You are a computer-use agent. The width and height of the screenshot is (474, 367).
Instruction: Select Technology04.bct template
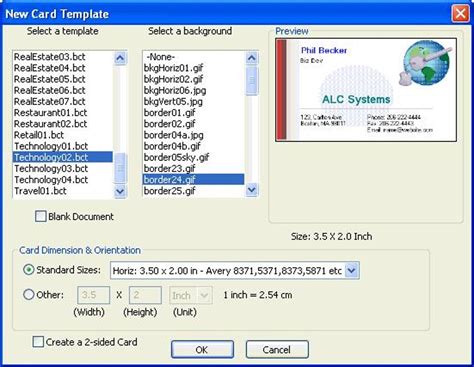pos(63,180)
